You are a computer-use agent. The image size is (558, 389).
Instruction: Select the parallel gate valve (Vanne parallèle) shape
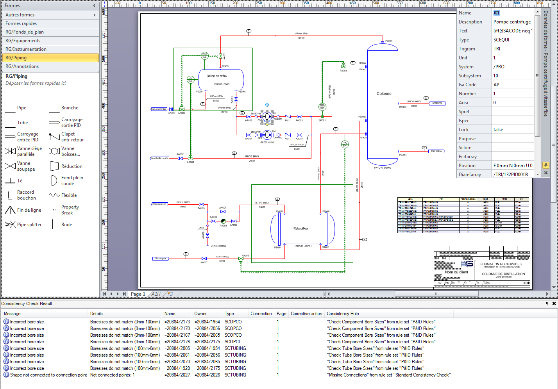23,152
